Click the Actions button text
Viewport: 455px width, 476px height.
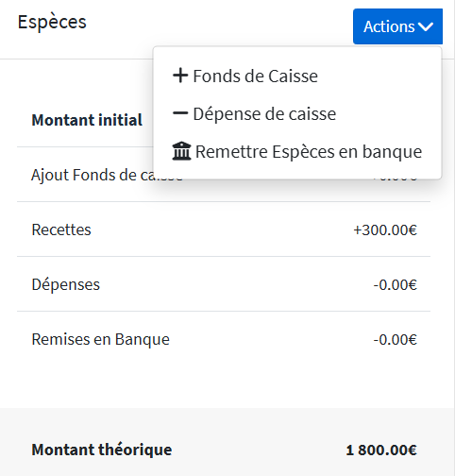click(389, 26)
